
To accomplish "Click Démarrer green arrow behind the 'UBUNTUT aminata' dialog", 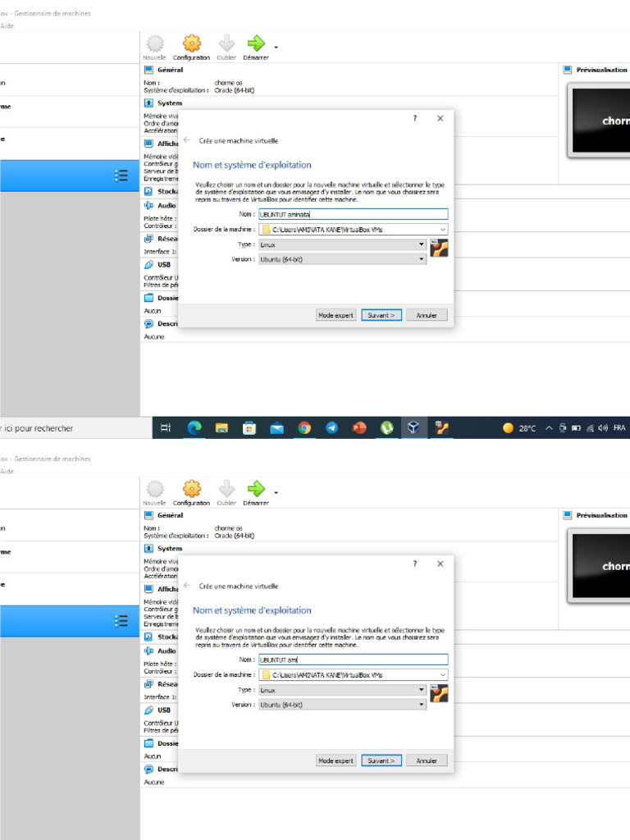I will coord(256,47).
